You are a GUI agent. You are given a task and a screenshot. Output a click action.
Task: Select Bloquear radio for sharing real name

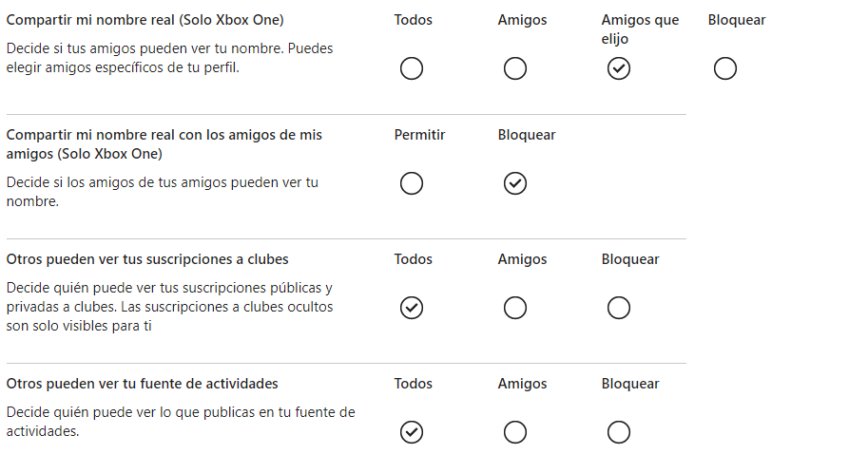click(725, 68)
